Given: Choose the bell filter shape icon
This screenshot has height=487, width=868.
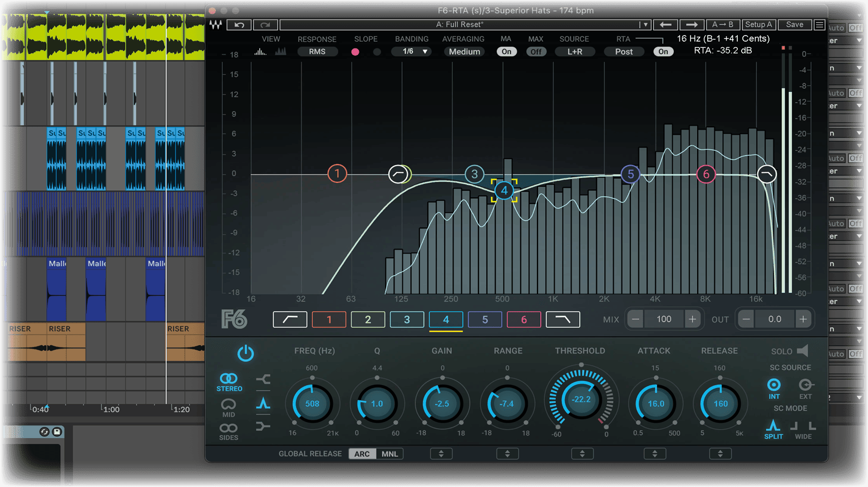Looking at the screenshot, I should pyautogui.click(x=263, y=404).
